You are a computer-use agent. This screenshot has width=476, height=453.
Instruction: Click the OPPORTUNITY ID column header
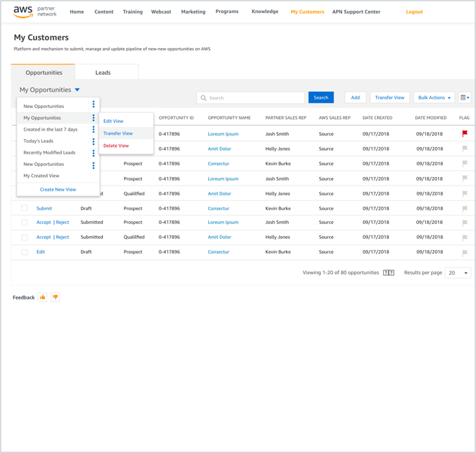coord(176,118)
